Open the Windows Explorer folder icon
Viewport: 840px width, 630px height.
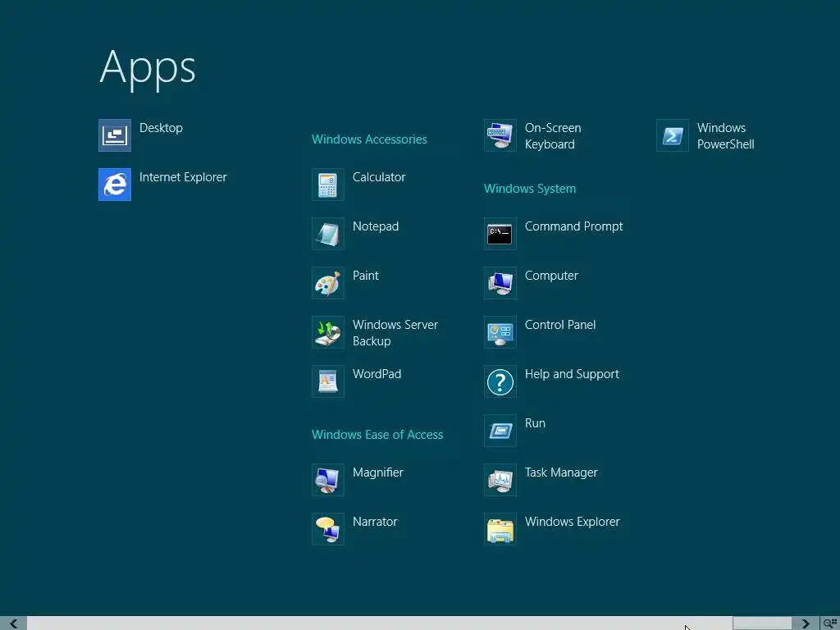pyautogui.click(x=500, y=529)
